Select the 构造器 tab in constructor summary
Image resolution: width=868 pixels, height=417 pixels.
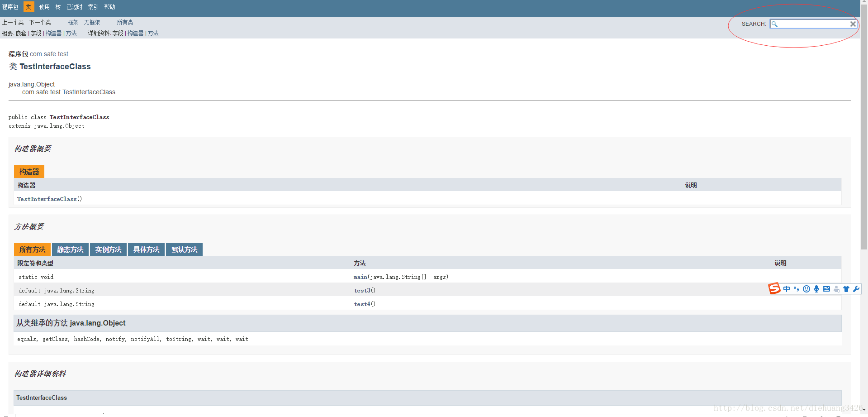tap(29, 172)
